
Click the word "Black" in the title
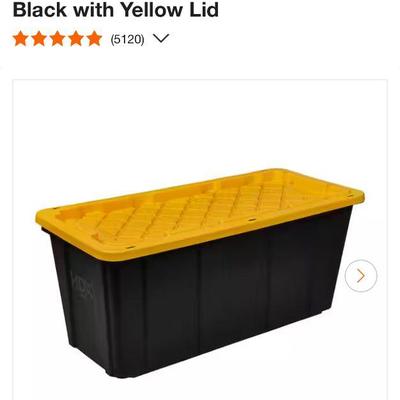tap(40, 10)
